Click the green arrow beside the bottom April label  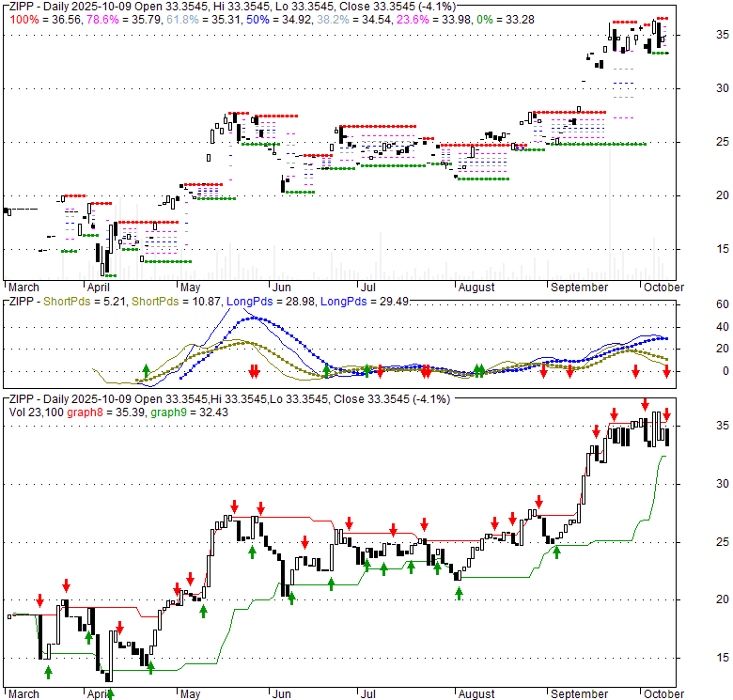(110, 694)
